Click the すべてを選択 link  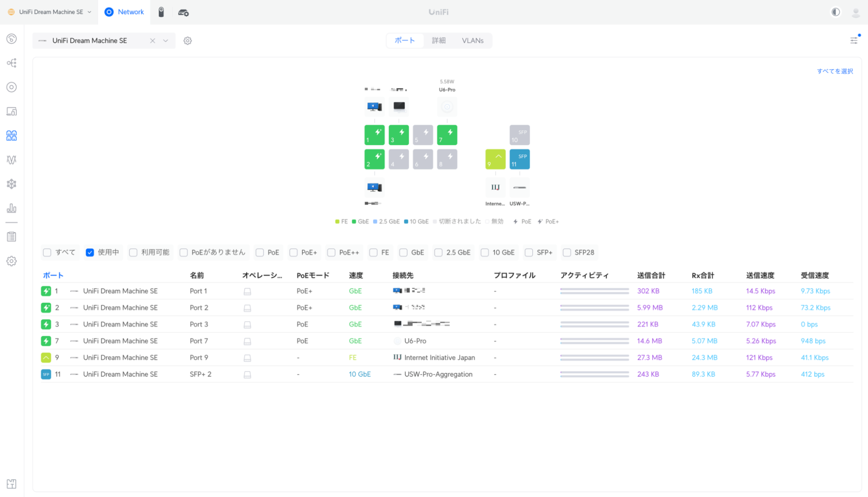835,71
